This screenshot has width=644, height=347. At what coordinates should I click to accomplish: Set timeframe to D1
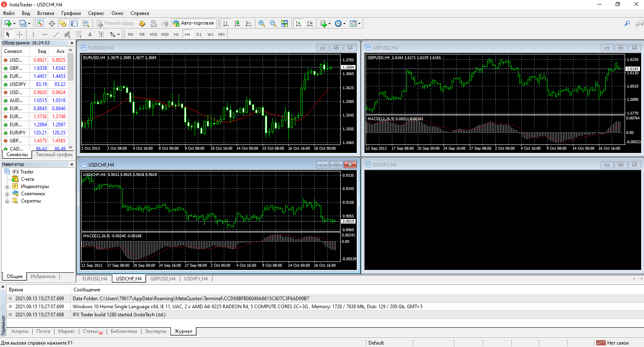(x=199, y=34)
